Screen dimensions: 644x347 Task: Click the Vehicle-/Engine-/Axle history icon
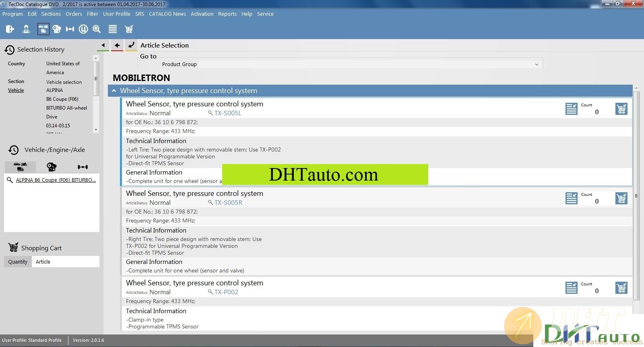(14, 150)
